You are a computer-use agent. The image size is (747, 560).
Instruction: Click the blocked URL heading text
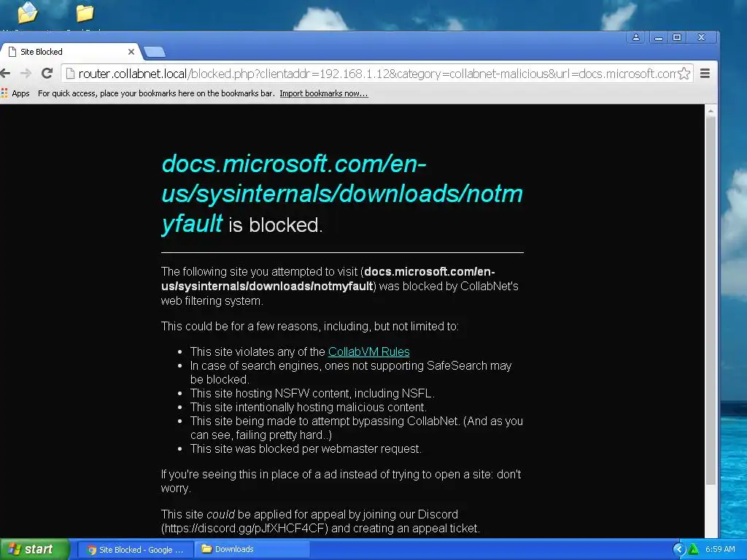(x=342, y=193)
